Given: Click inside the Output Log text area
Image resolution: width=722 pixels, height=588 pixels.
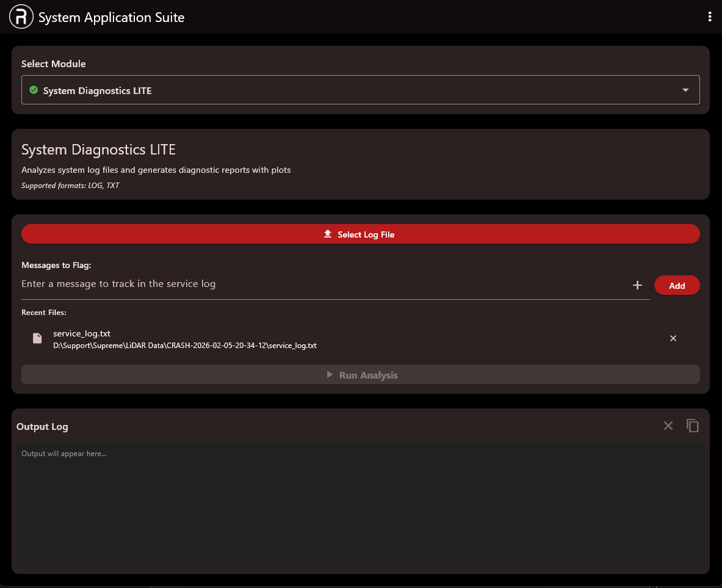Looking at the screenshot, I should pos(360,507).
